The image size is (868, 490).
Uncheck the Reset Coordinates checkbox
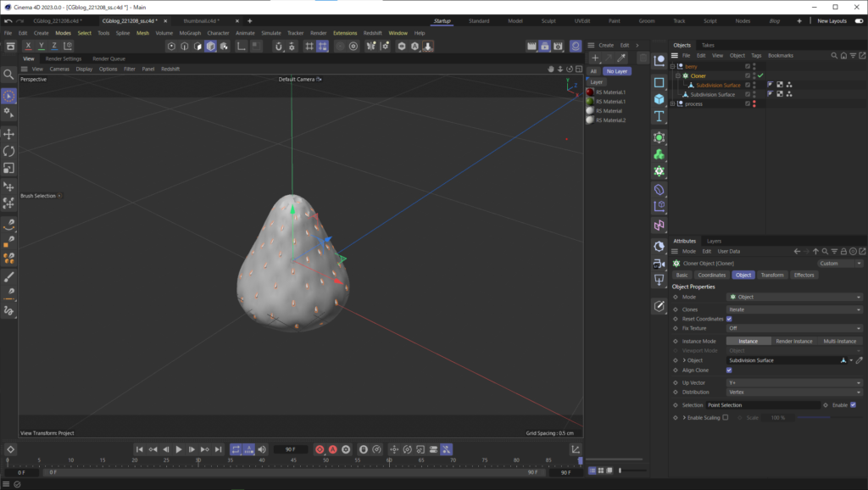coord(730,319)
